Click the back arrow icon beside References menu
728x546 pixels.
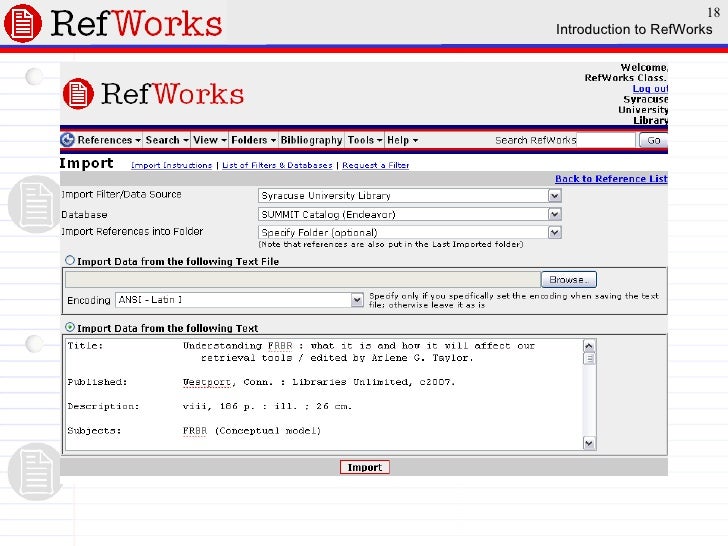(68, 141)
